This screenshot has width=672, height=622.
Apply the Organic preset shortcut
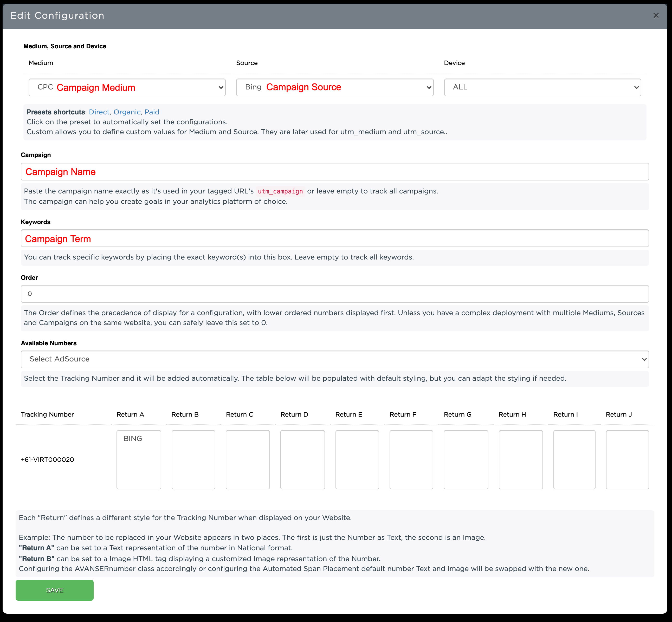(127, 112)
